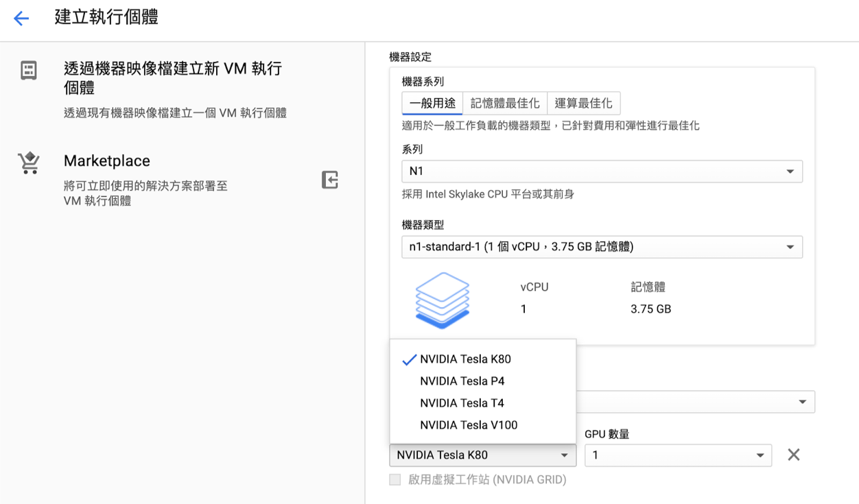Viewport: 859px width, 504px height.
Task: Click the Intel Skylake CPU platform description
Action: pyautogui.click(x=488, y=194)
